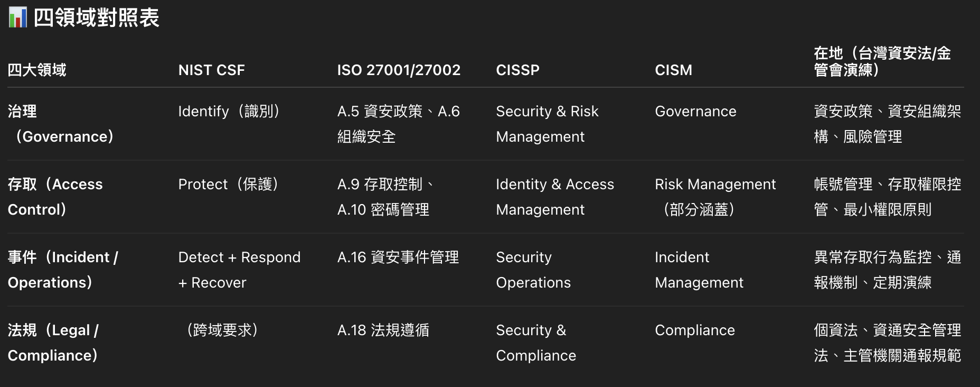Click the 個資法、資通安全管理法 cell
The image size is (980, 387).
(x=888, y=343)
